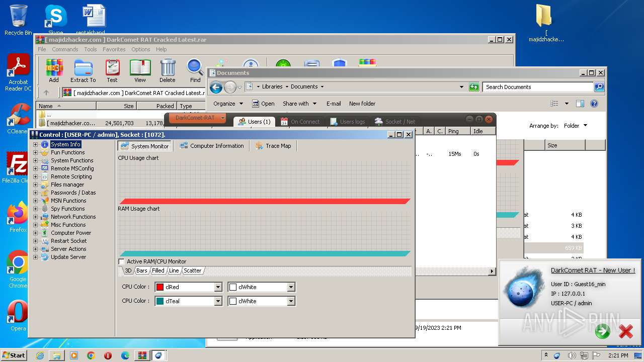Click New folder in Documents window
Screen dimensions: 644x362
pos(362,104)
